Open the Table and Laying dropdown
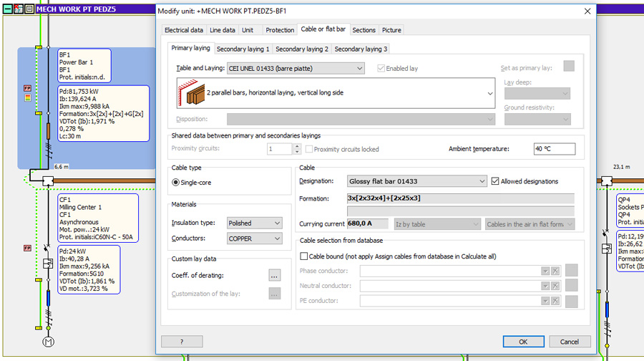 [296, 69]
